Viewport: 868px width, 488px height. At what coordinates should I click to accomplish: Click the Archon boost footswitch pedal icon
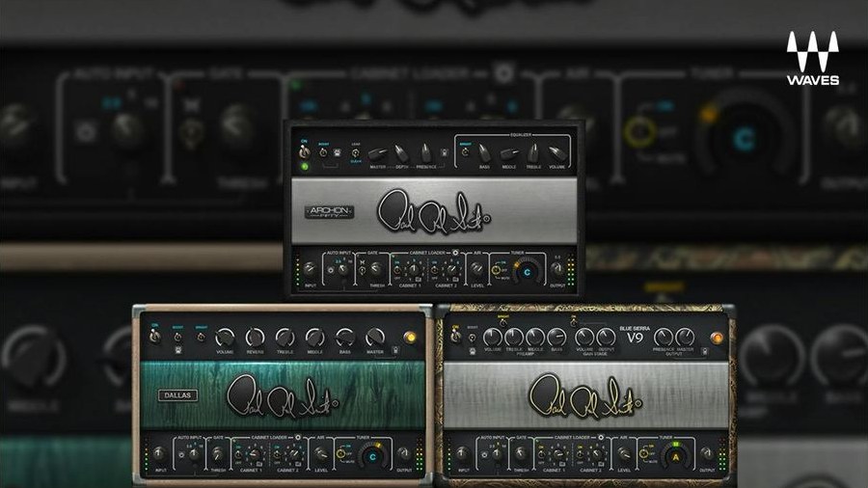(x=338, y=152)
